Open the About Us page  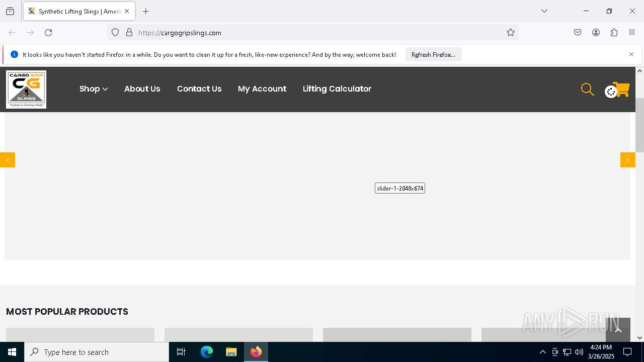[142, 88]
